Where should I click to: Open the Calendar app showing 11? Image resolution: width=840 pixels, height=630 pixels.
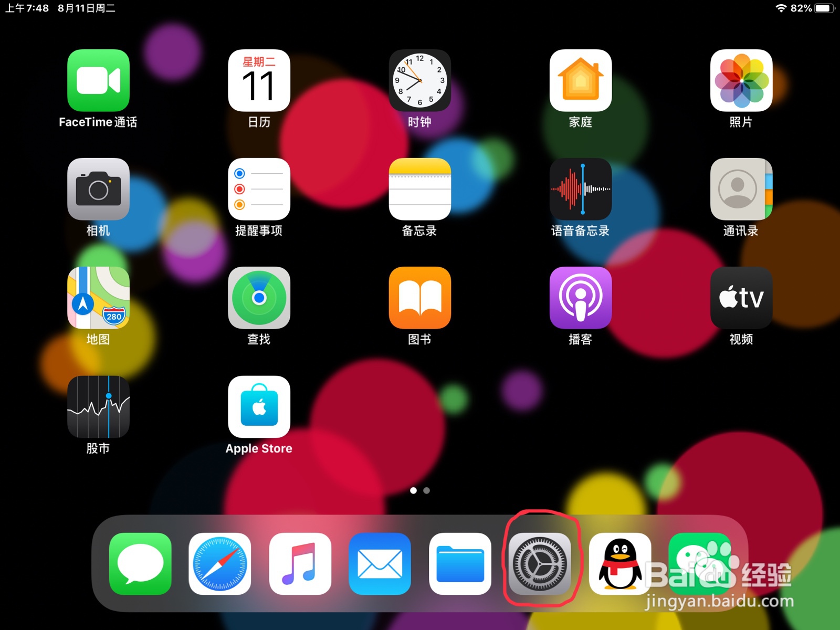pos(259,80)
